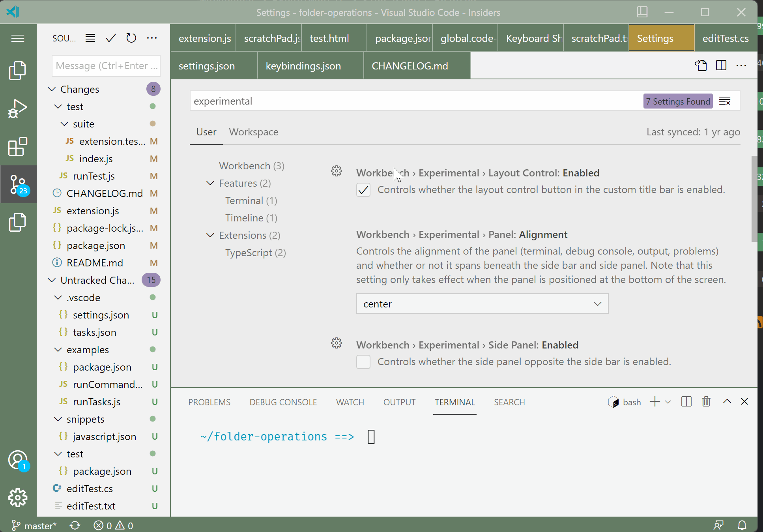Click the settings search field
The height and width of the screenshot is (532, 763).
[416, 101]
